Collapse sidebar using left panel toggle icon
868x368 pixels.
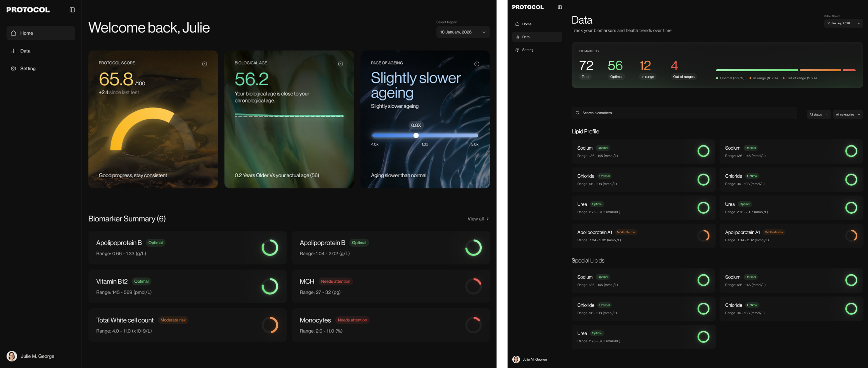coord(72,10)
